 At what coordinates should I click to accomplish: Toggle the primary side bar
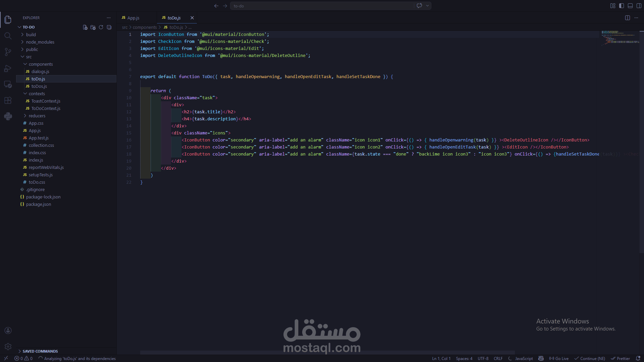622,6
